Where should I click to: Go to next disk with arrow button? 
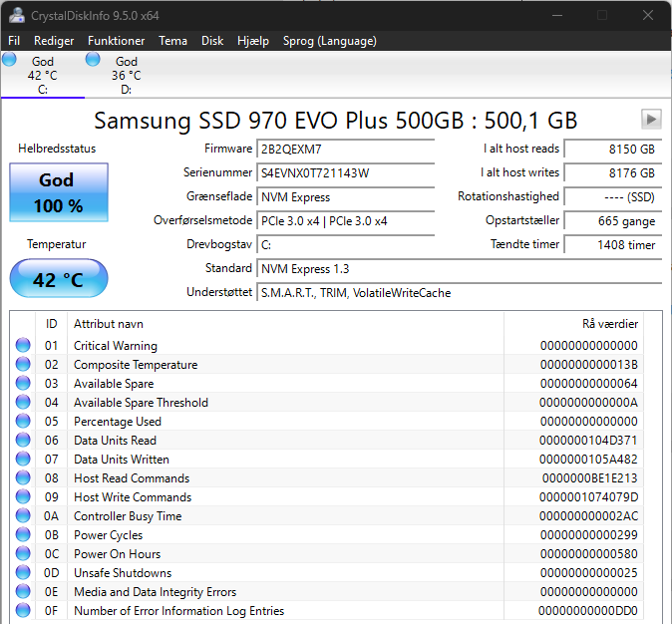point(651,119)
